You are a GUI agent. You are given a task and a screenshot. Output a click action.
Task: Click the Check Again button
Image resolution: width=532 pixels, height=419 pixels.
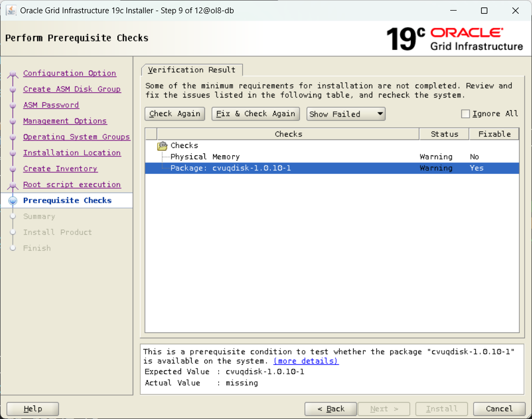[175, 114]
